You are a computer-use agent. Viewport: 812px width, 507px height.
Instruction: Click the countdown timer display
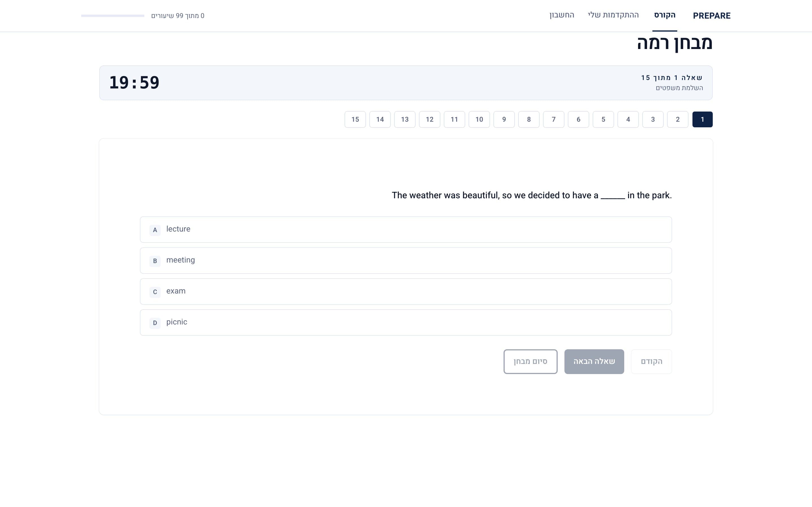(x=134, y=83)
